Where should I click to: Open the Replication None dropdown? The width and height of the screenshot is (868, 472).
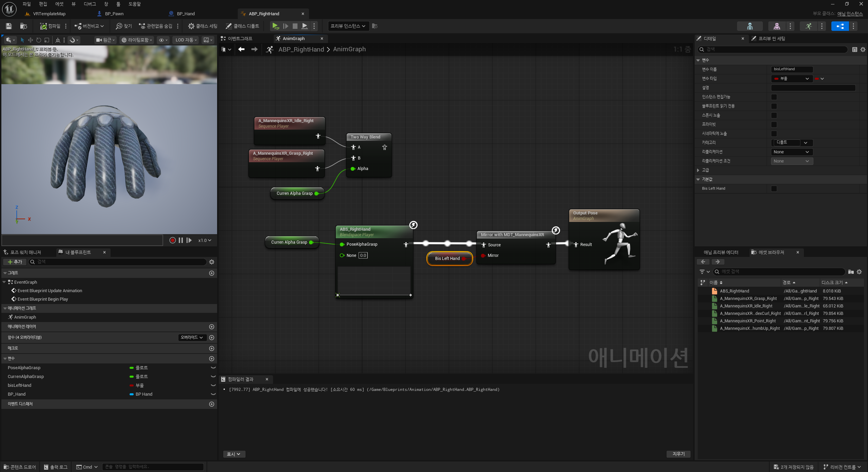point(791,152)
